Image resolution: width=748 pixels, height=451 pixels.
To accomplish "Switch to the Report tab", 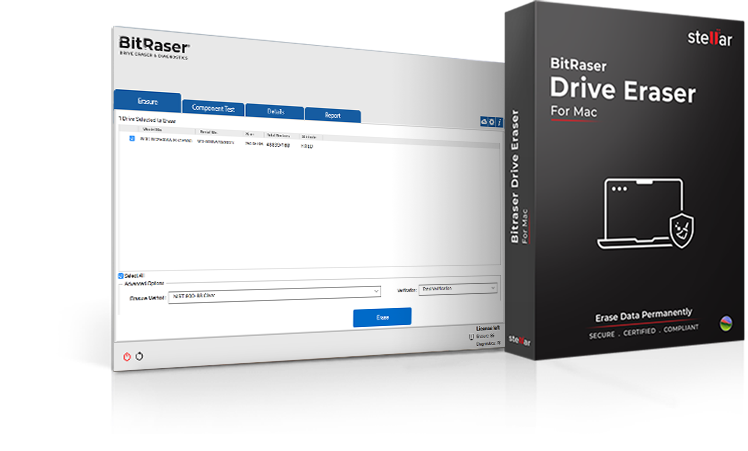I will point(332,115).
